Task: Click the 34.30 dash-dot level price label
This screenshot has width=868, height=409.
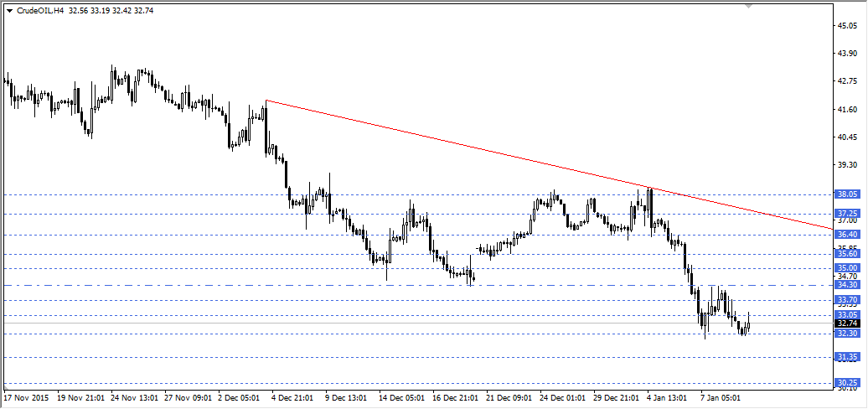Action: pyautogui.click(x=847, y=285)
